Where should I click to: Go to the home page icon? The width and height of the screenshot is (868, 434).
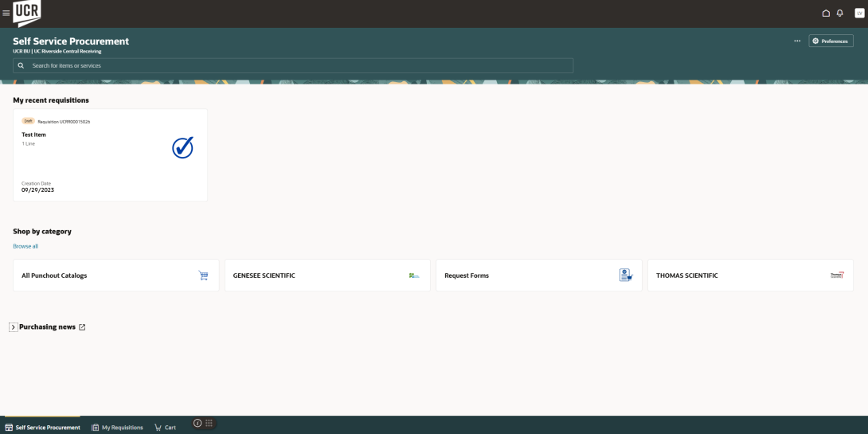coord(826,14)
